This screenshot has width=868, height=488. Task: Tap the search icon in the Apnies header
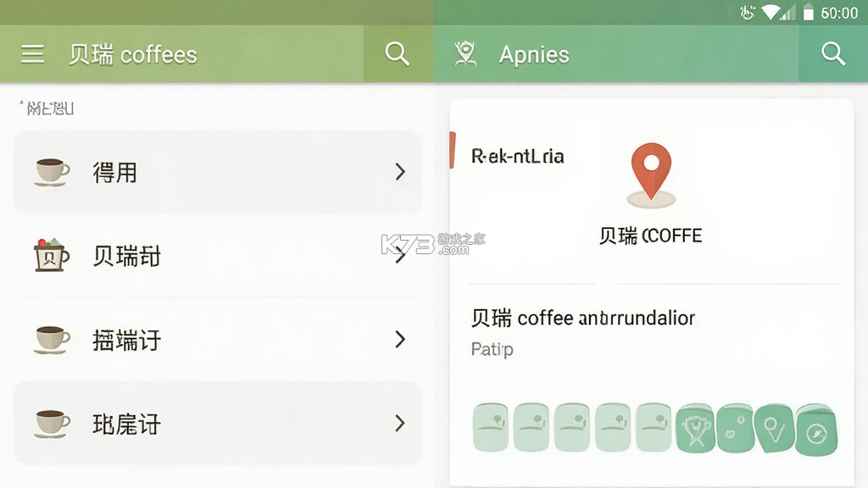[832, 54]
